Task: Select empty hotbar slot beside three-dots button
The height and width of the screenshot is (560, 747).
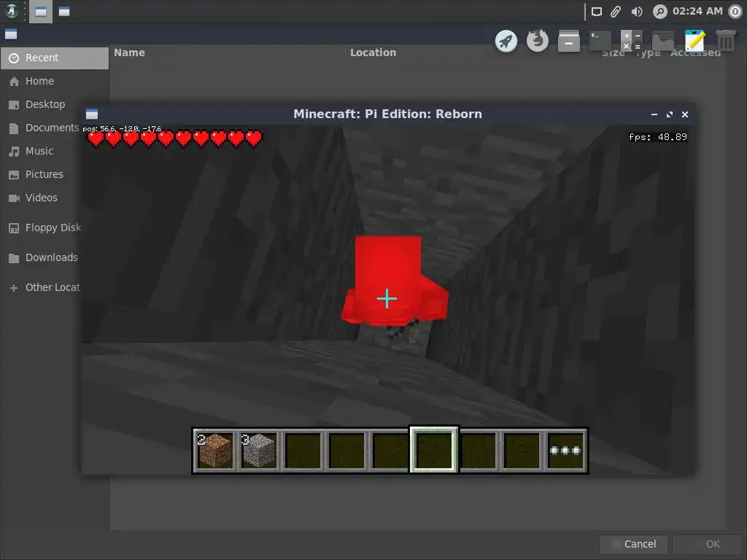Action: coord(522,450)
